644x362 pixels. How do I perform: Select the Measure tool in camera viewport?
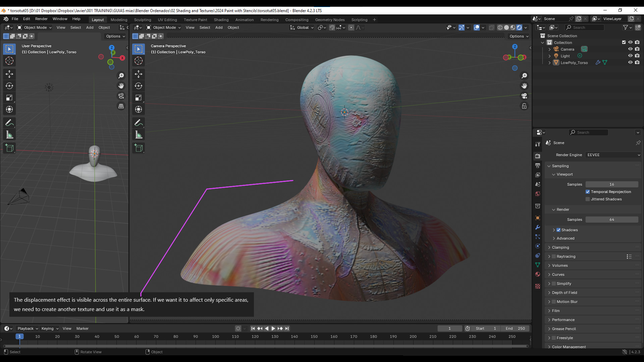[x=139, y=135]
